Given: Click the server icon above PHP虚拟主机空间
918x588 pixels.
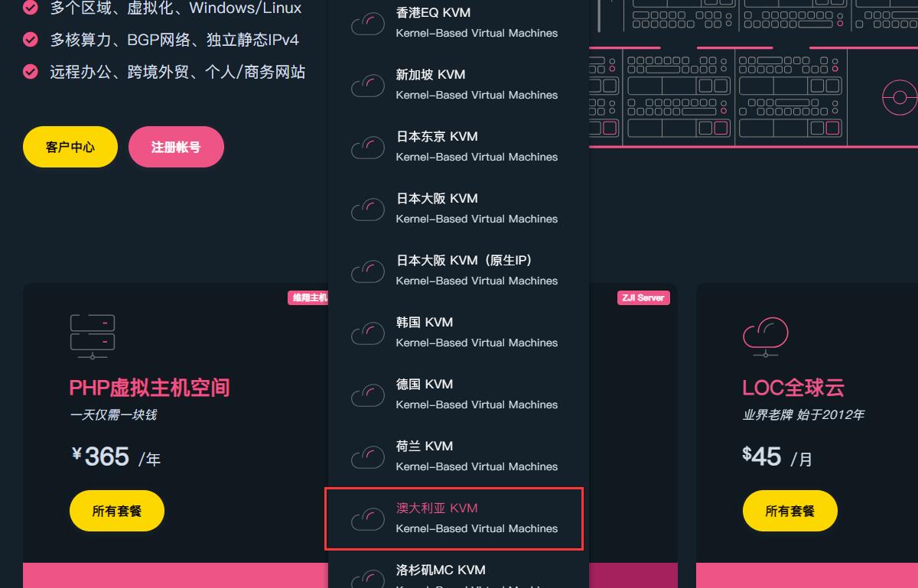Looking at the screenshot, I should coord(93,336).
